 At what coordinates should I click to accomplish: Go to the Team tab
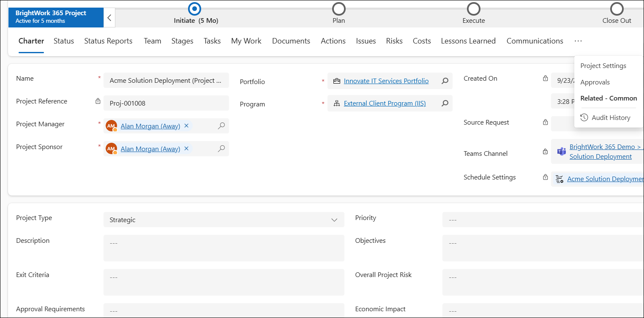click(153, 41)
